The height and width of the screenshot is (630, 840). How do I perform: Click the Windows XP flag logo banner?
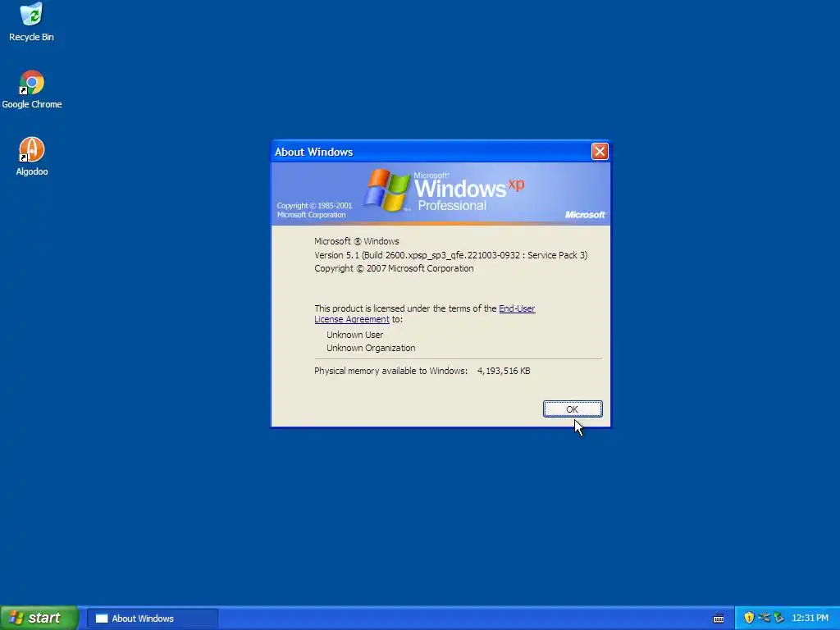pos(441,193)
